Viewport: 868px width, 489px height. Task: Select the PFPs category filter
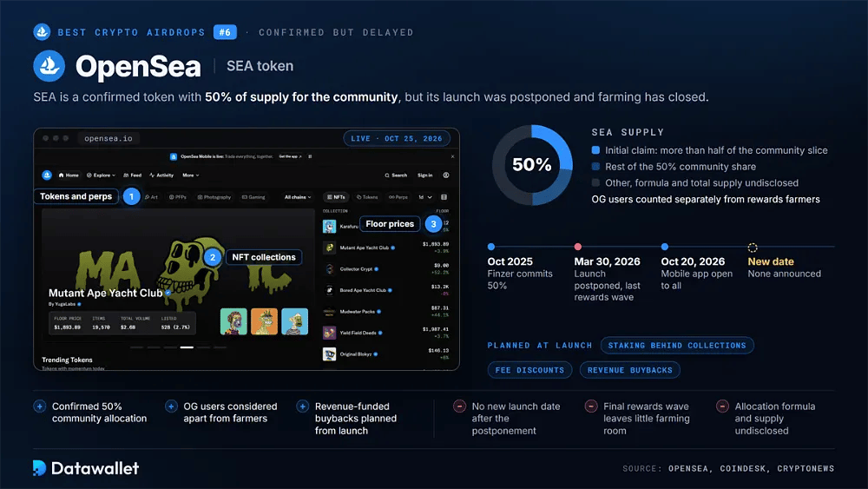[177, 197]
